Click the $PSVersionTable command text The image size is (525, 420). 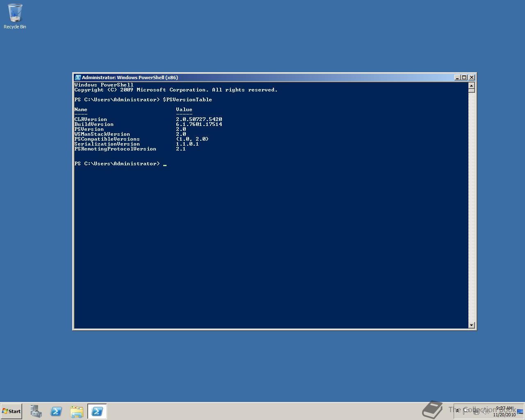pos(187,100)
